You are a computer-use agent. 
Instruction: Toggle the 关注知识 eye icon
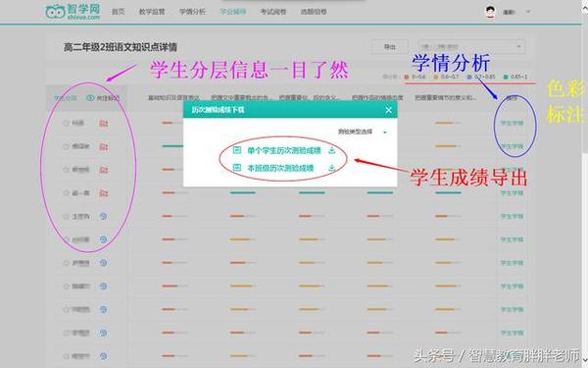pyautogui.click(x=90, y=98)
